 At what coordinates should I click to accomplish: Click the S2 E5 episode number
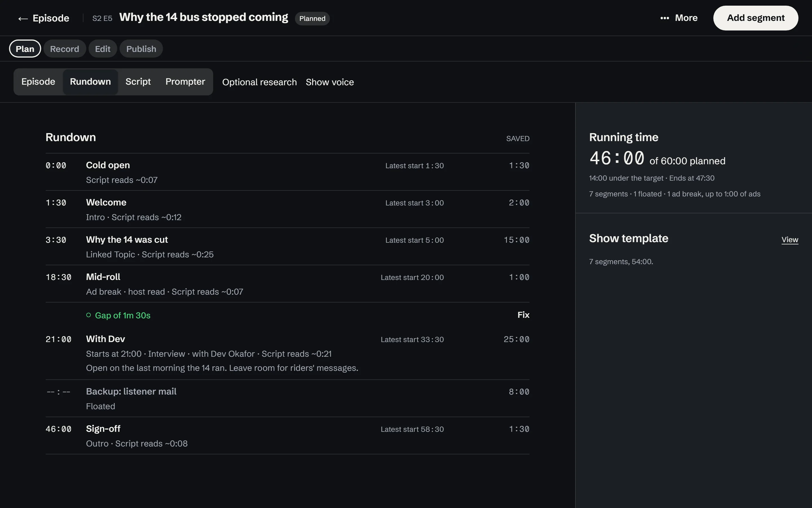click(x=102, y=18)
